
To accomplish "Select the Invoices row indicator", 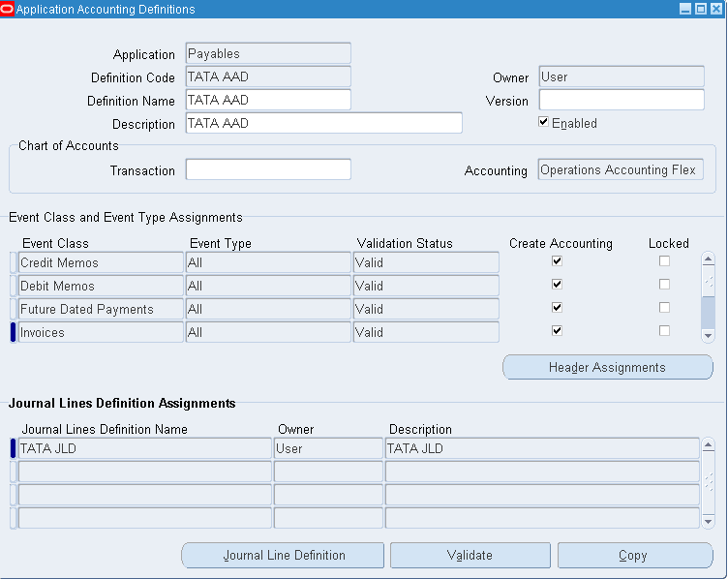I will 14,332.
